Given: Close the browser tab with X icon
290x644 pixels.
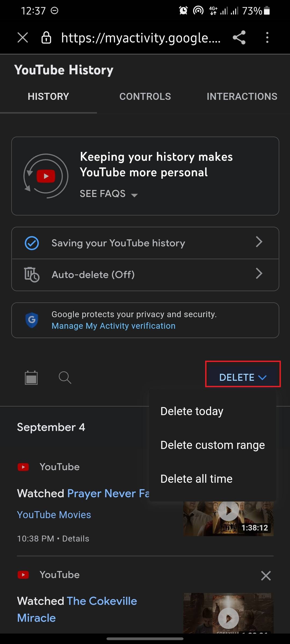Looking at the screenshot, I should pyautogui.click(x=23, y=38).
